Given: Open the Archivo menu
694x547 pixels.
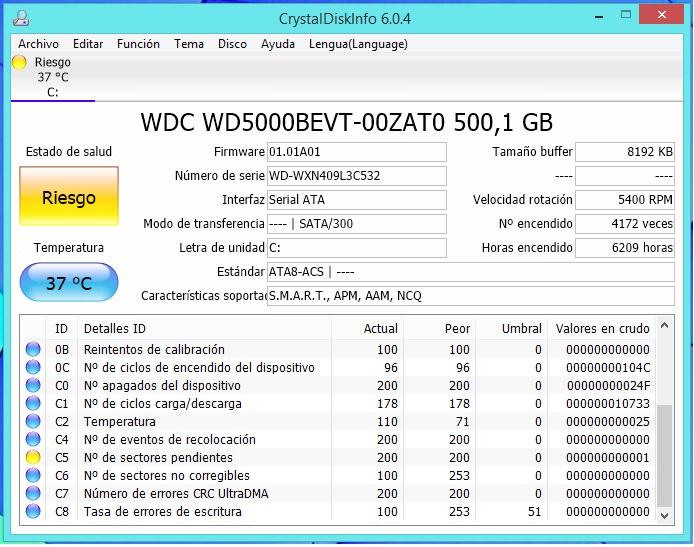Looking at the screenshot, I should click(x=39, y=44).
